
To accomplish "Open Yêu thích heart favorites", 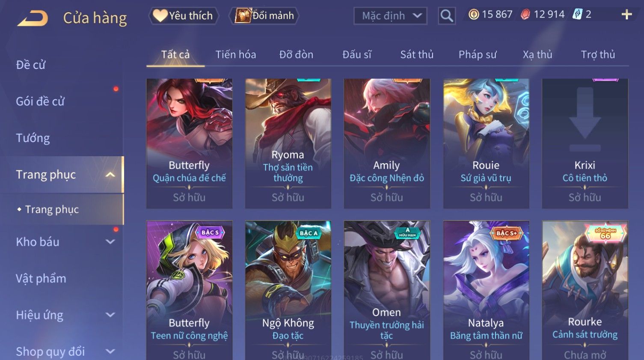I will click(x=183, y=16).
